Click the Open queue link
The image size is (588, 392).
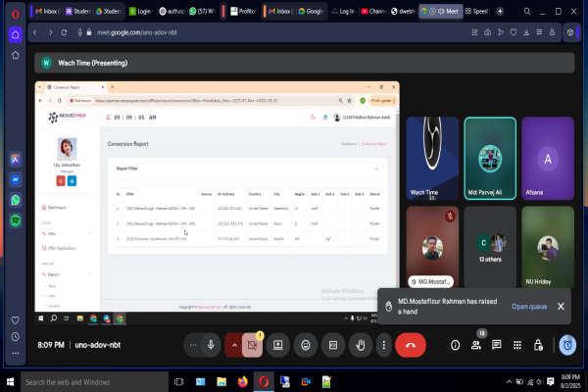[528, 307]
